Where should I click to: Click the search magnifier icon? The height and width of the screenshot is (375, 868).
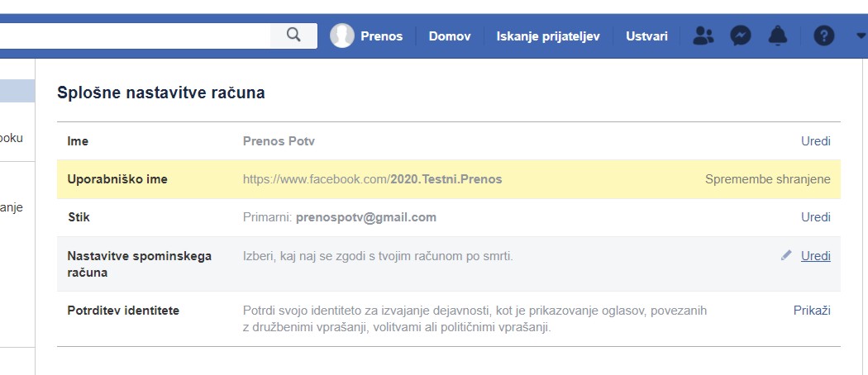coord(293,36)
